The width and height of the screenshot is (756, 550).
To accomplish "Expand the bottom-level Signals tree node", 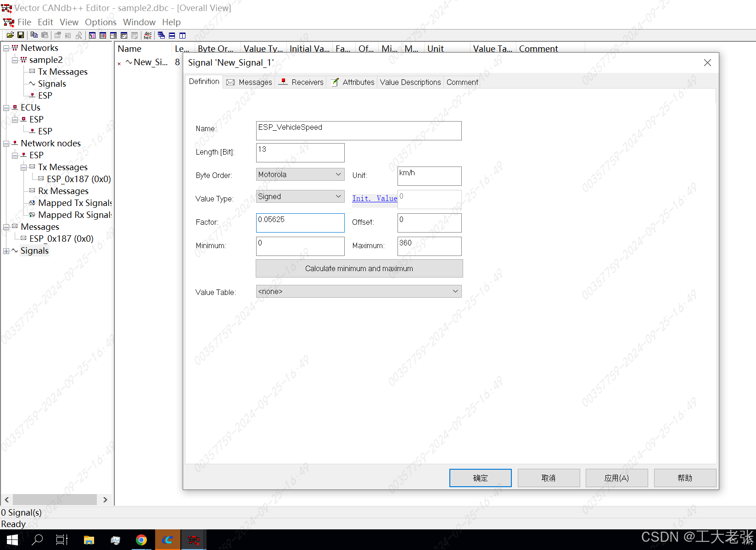I will point(6,251).
